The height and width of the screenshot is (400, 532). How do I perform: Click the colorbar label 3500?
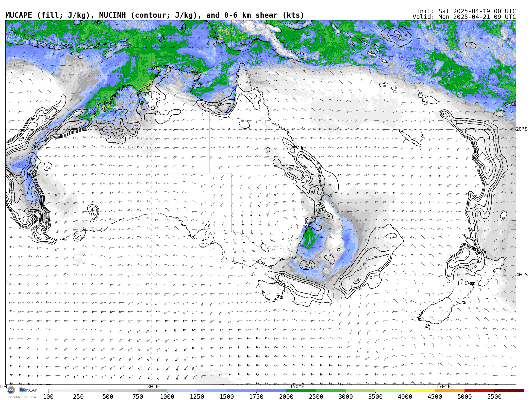tap(375, 397)
